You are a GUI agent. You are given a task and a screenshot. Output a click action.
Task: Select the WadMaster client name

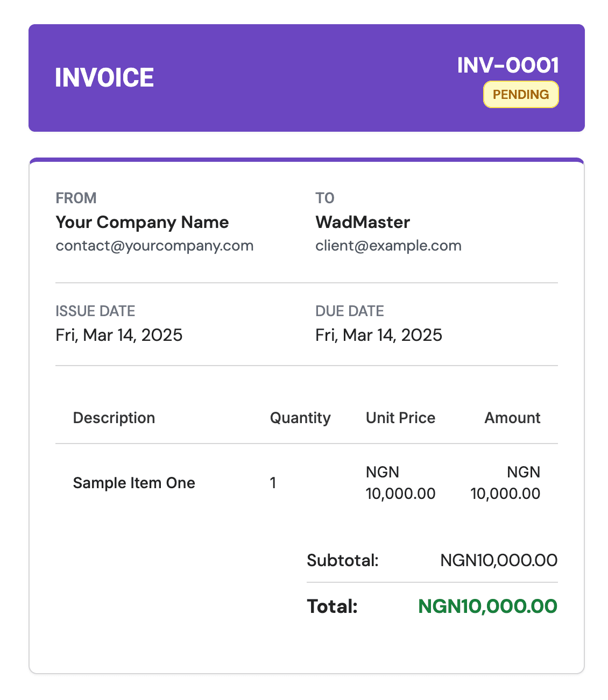coord(363,223)
